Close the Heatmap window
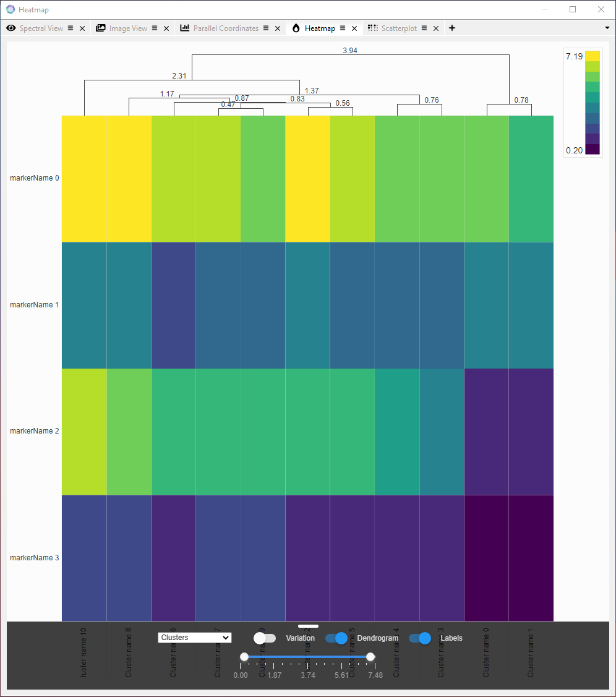 (x=601, y=9)
